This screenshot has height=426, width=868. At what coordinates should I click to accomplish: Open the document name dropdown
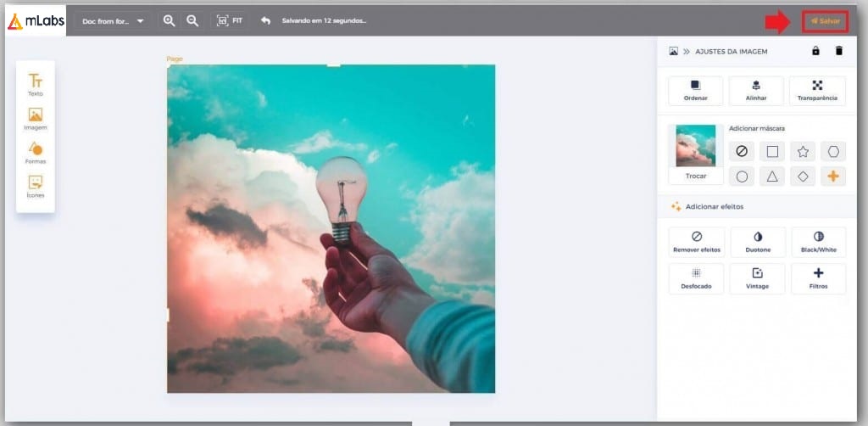click(x=113, y=21)
